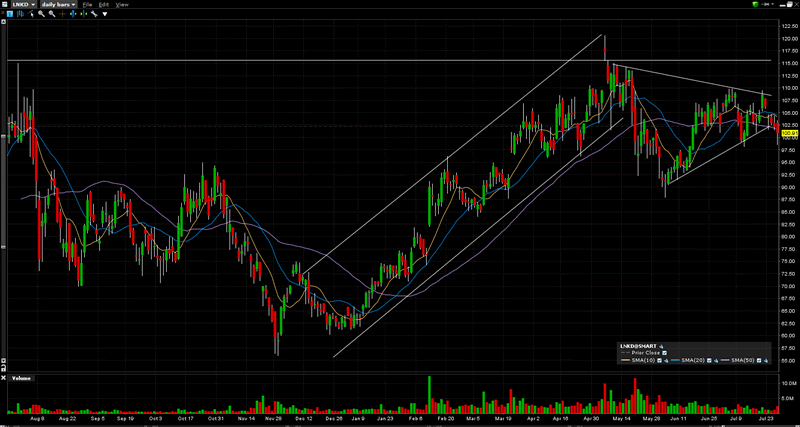
Task: Click the small icon above Volume panel X
Action: pos(4,368)
